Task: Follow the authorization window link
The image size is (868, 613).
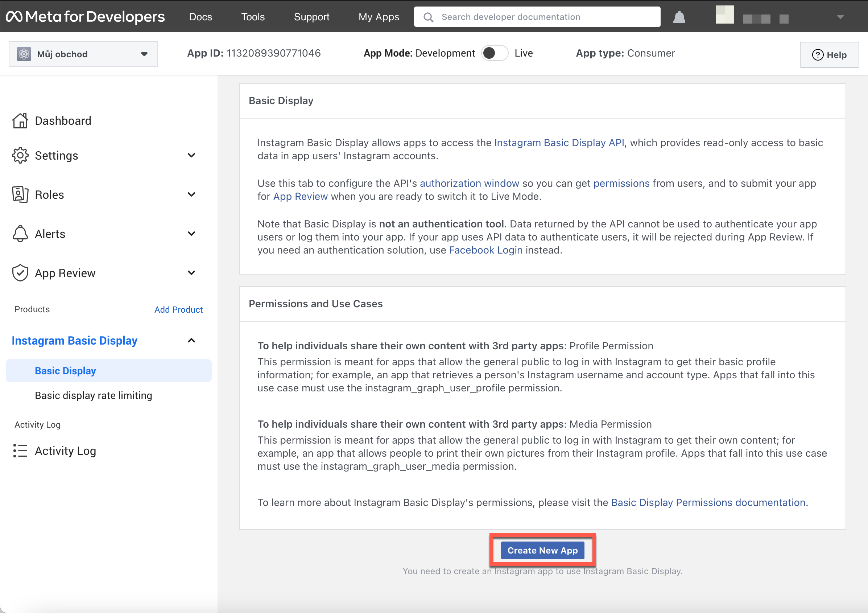Action: [x=469, y=183]
